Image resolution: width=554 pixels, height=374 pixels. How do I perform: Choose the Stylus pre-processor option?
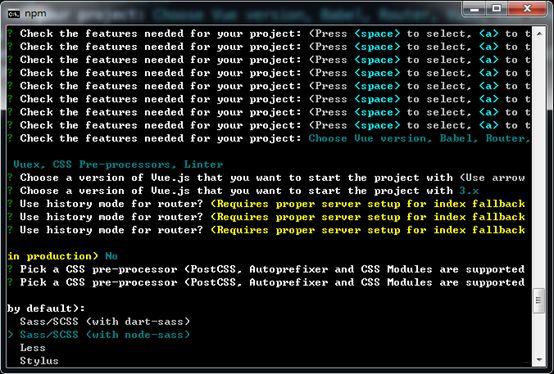39,361
